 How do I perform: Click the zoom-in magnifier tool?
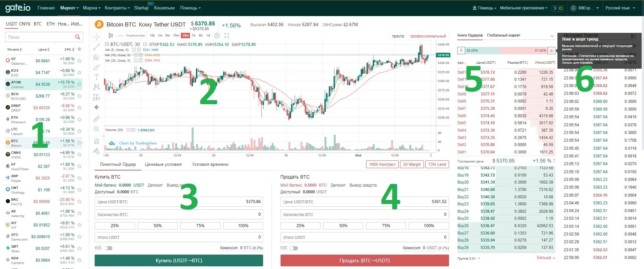point(97,129)
